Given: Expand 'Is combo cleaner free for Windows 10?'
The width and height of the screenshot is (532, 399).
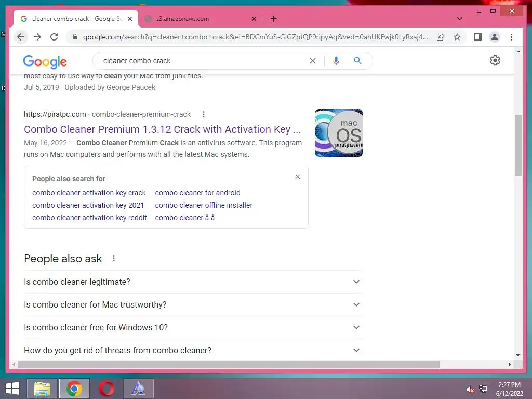Looking at the screenshot, I should (193, 327).
